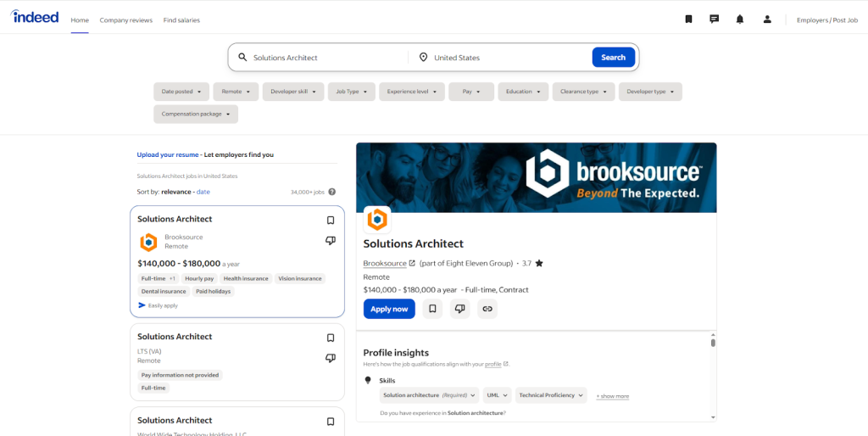
Task: Open the Pay filter dropdown
Action: tap(471, 92)
